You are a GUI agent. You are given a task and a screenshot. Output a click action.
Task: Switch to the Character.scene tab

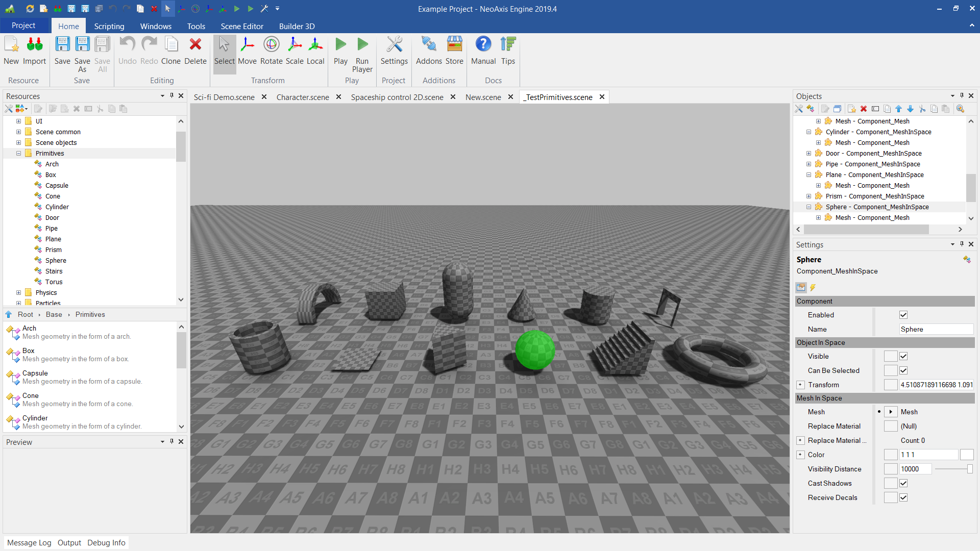pyautogui.click(x=303, y=97)
